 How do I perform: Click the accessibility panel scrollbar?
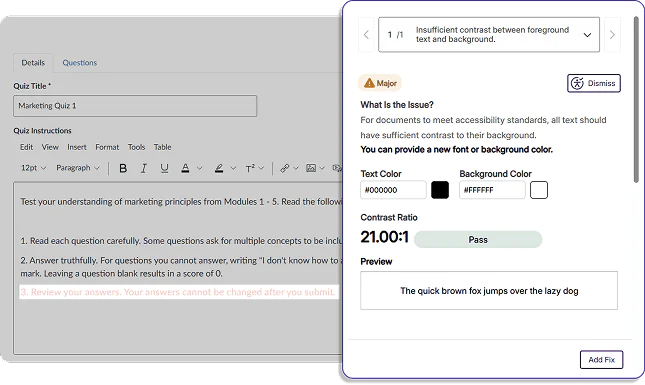tap(636, 100)
